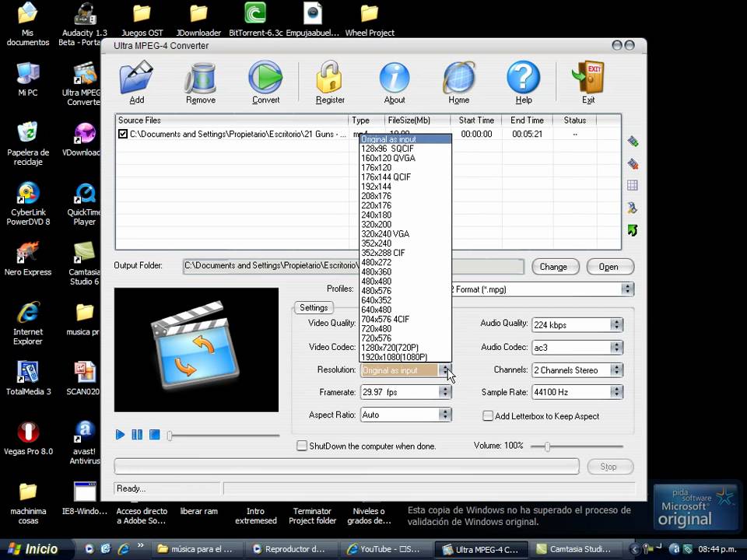This screenshot has width=747, height=560.
Task: Click the Home globe icon
Action: pyautogui.click(x=459, y=78)
